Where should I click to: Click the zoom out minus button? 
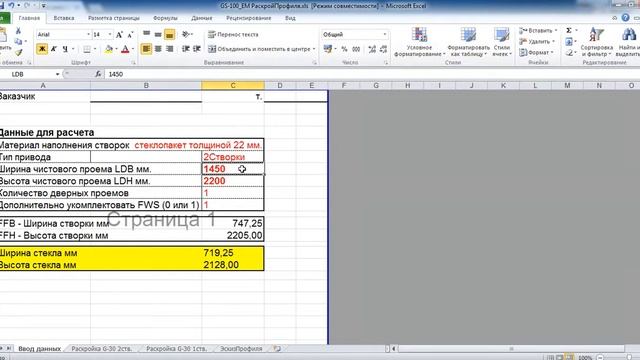click(x=600, y=357)
